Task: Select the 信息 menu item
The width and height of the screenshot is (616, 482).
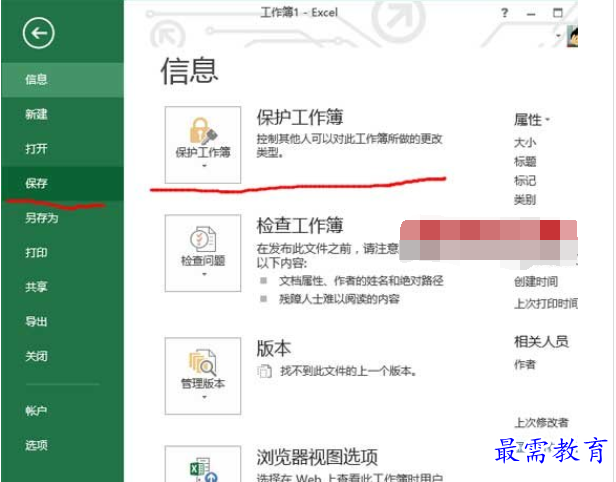Action: [x=62, y=80]
